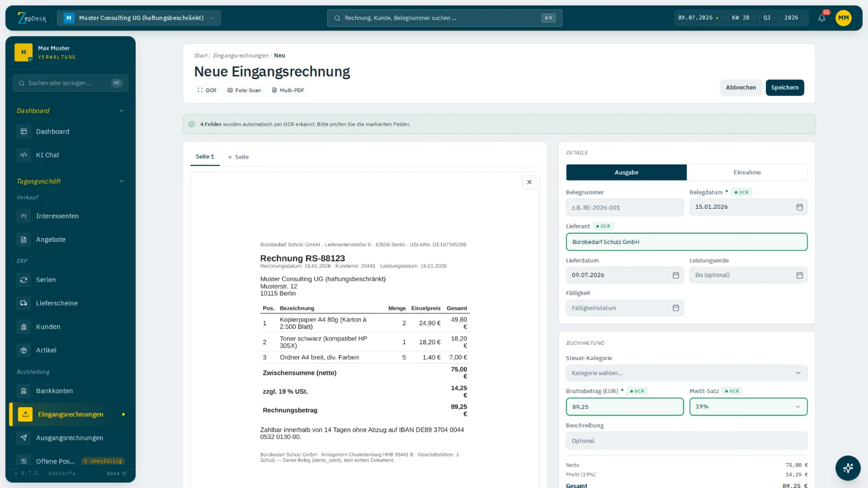Viewport: 868px width, 488px height.
Task: Click invoice heading Rechnung RS-88123
Action: [x=302, y=259]
